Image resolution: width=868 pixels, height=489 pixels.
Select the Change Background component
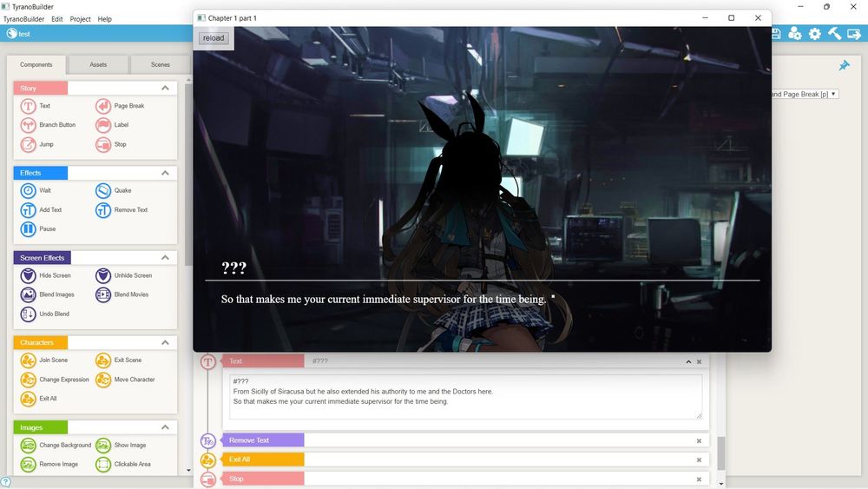coord(56,446)
